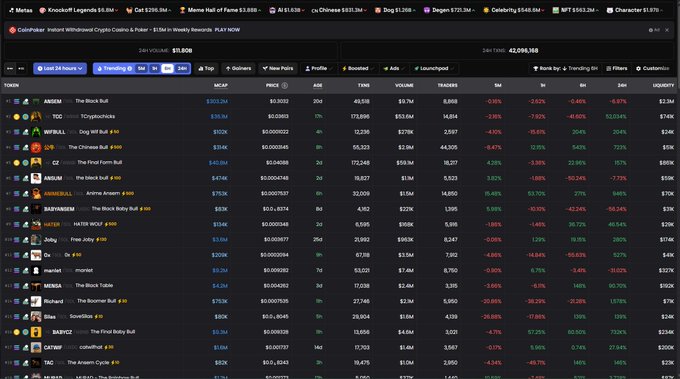Toggle the Boosted filter
The width and height of the screenshot is (680, 379).
358,69
